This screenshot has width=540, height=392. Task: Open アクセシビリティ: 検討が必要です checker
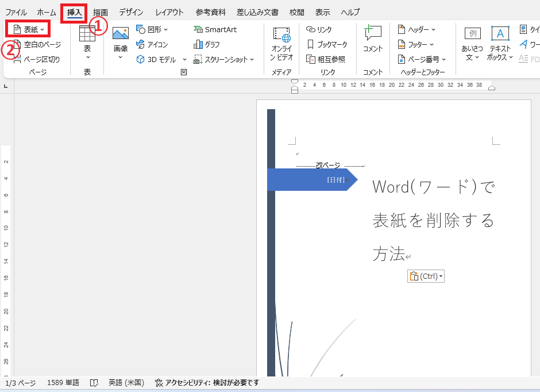pyautogui.click(x=207, y=383)
